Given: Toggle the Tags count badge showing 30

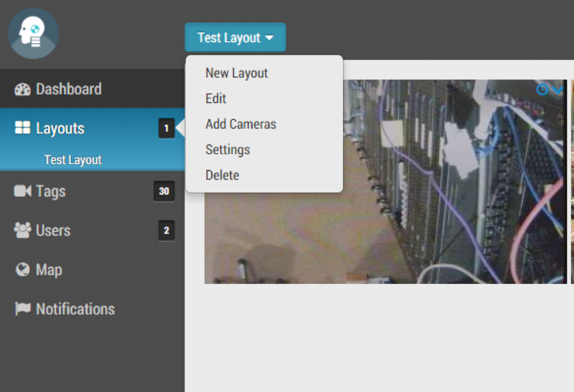Looking at the screenshot, I should (164, 191).
